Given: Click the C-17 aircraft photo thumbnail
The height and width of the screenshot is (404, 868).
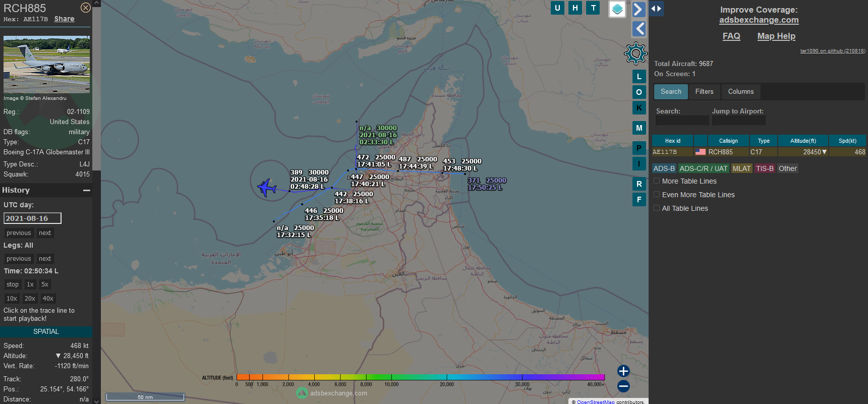Looking at the screenshot, I should point(46,64).
